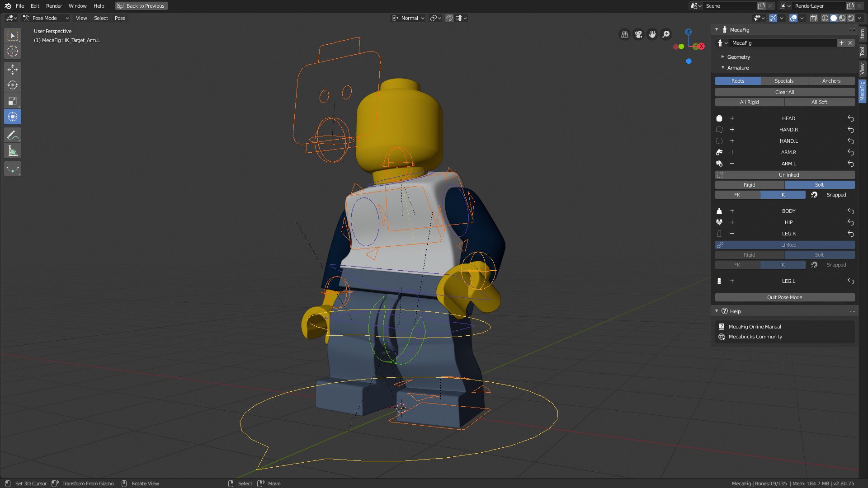Screen dimensions: 868x488
Task: Open Normal transform orientation dropdown
Action: [x=408, y=18]
